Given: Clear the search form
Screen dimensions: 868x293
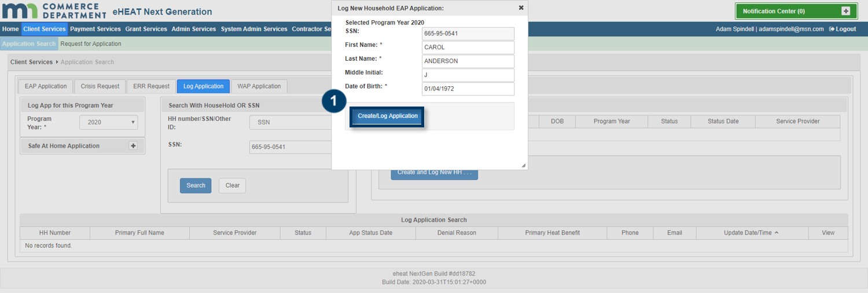Looking at the screenshot, I should tap(233, 185).
